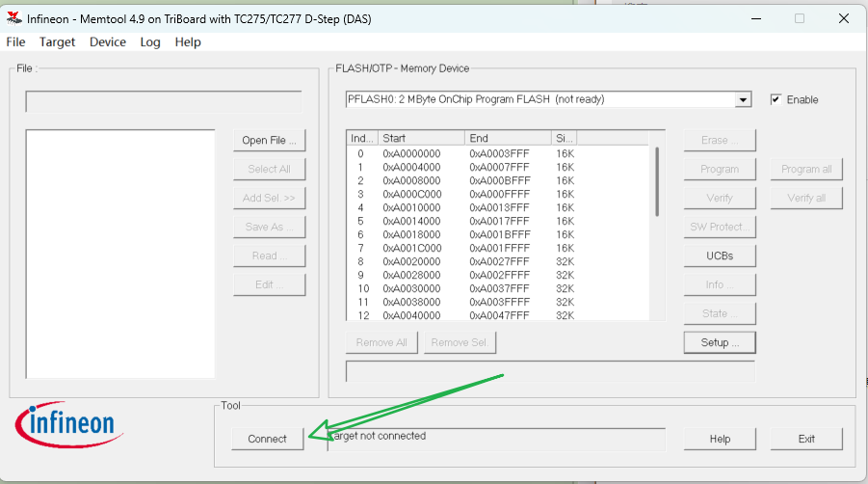Click Open File button
Screen dimensions: 868x484
[x=269, y=140]
